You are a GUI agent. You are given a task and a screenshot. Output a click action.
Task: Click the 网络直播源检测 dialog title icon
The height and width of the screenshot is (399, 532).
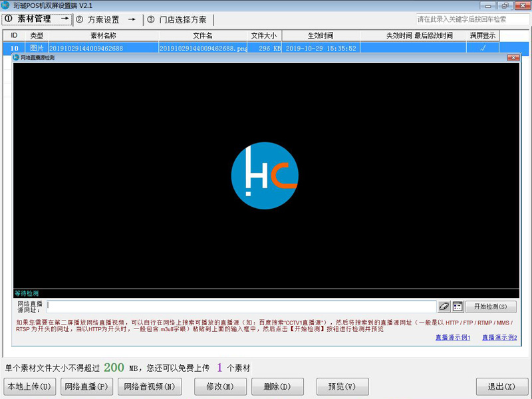(16, 57)
